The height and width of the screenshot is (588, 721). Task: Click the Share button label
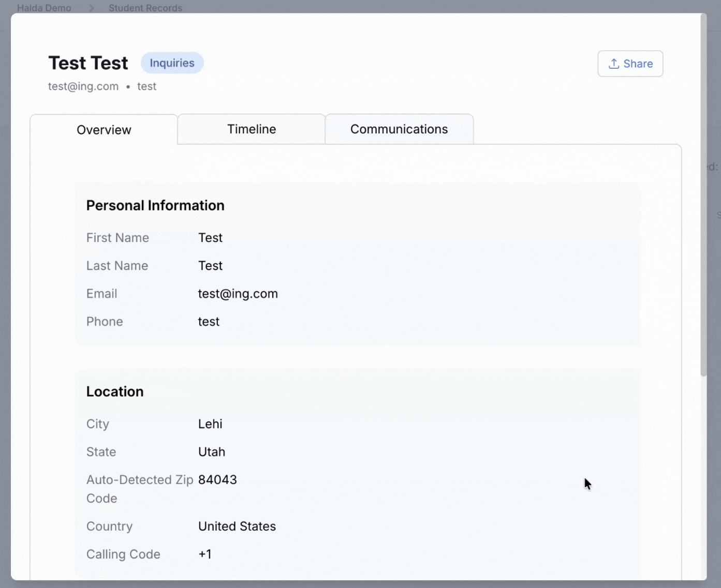pyautogui.click(x=638, y=64)
